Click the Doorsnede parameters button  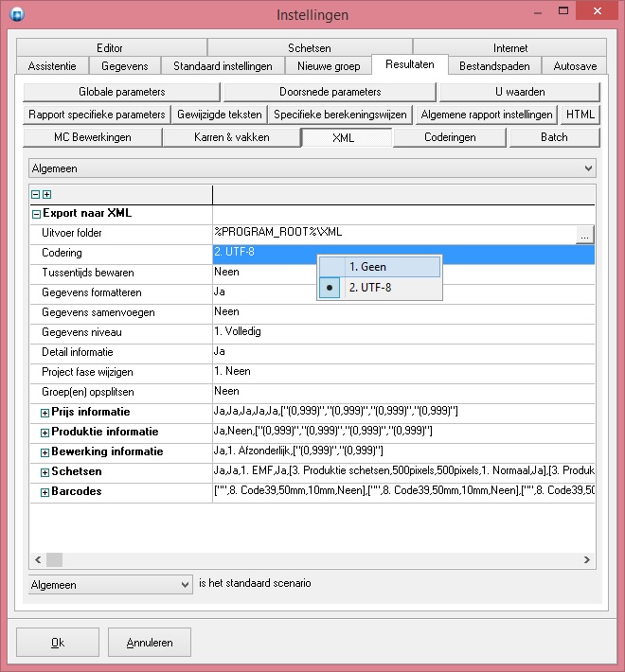point(330,92)
